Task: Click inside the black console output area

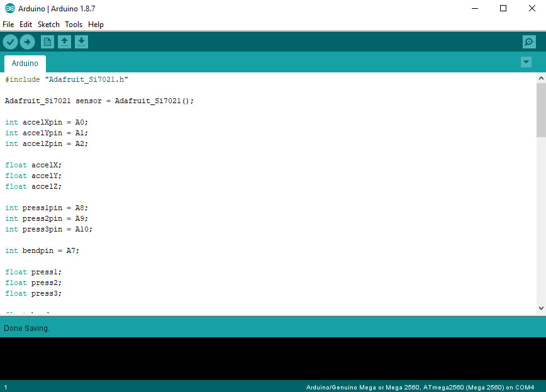Action: click(272, 359)
